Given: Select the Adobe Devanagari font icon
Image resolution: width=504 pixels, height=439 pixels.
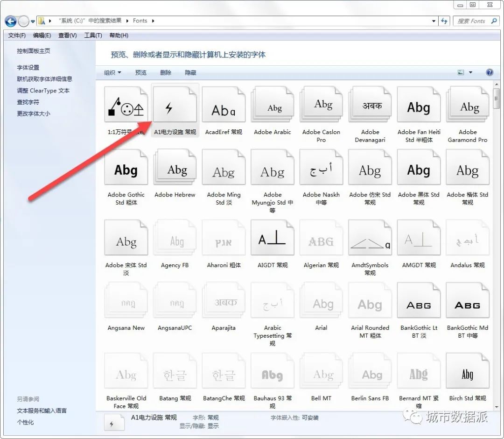Looking at the screenshot, I should coord(370,104).
